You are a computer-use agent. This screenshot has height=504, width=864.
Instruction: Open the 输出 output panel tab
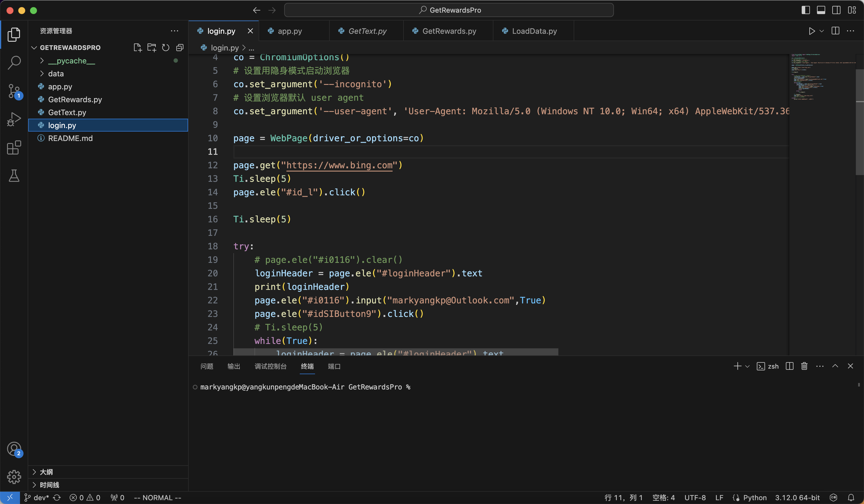coord(234,366)
